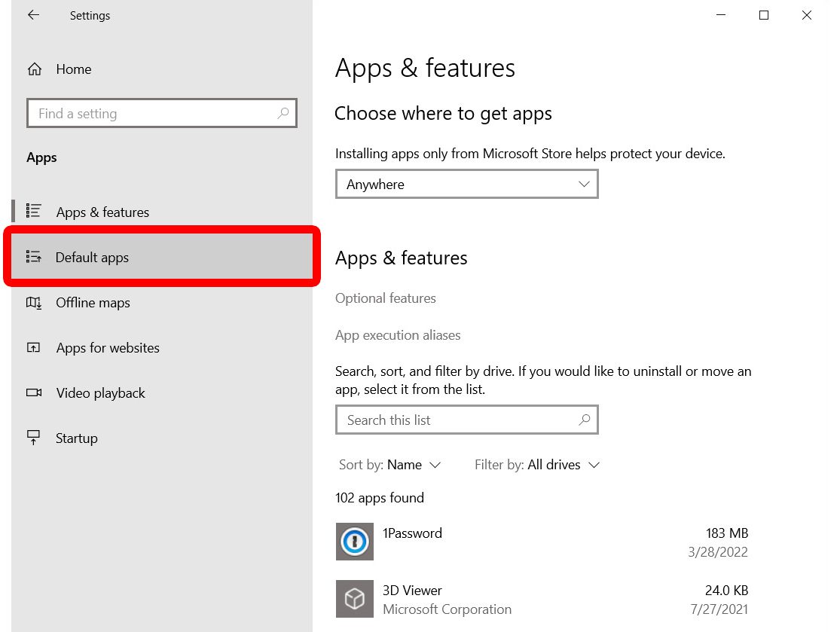The height and width of the screenshot is (632, 840).
Task: Click the search magnifier in Find a setting
Action: point(283,113)
